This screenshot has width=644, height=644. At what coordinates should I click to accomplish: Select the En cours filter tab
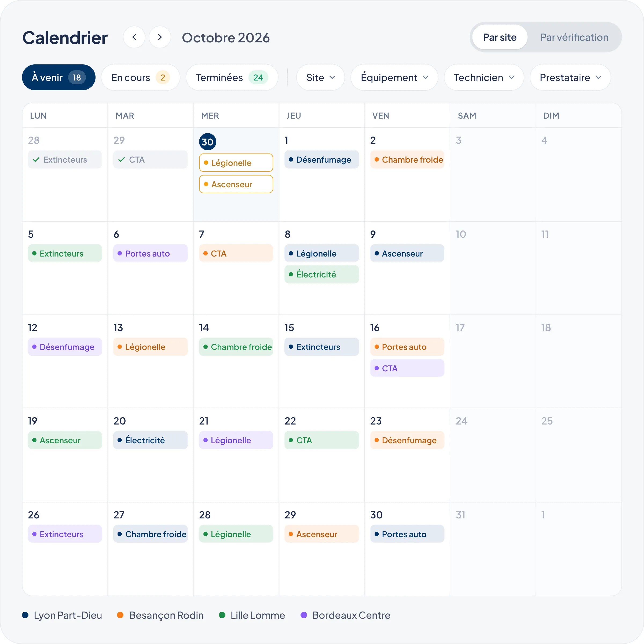pyautogui.click(x=141, y=77)
